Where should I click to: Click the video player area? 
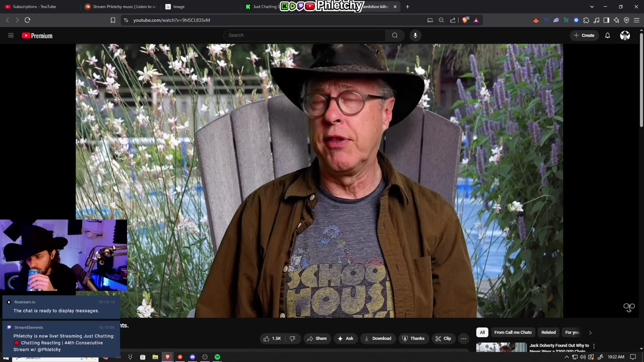pyautogui.click(x=319, y=180)
